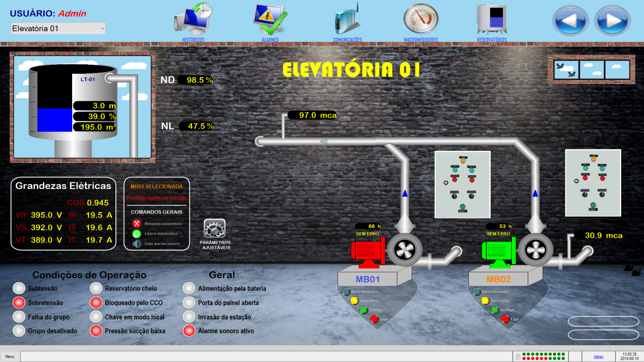Open the MB02 control panel thumbnail
Viewport: 644px width, 362px height.
[593, 183]
